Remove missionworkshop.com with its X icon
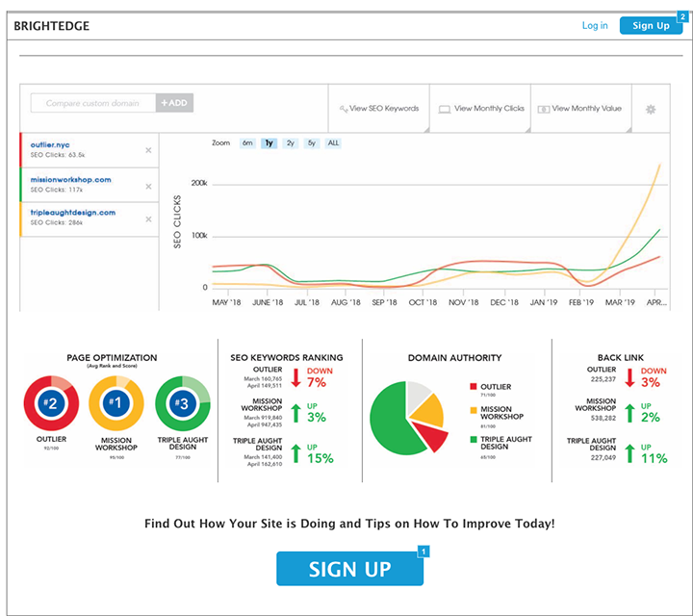This screenshot has width=693, height=616. click(x=148, y=187)
